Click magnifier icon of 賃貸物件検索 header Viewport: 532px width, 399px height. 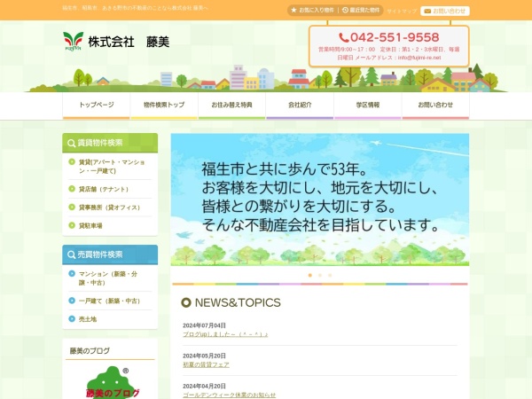[x=71, y=143]
